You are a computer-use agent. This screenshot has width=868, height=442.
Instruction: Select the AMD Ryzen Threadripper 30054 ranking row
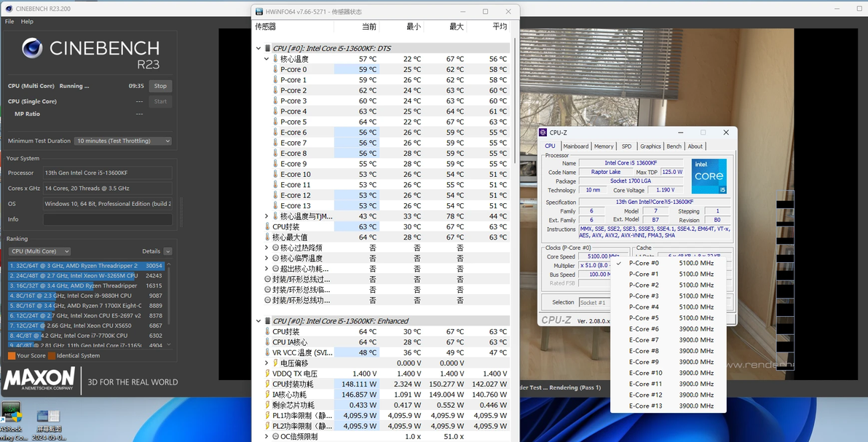(86, 266)
